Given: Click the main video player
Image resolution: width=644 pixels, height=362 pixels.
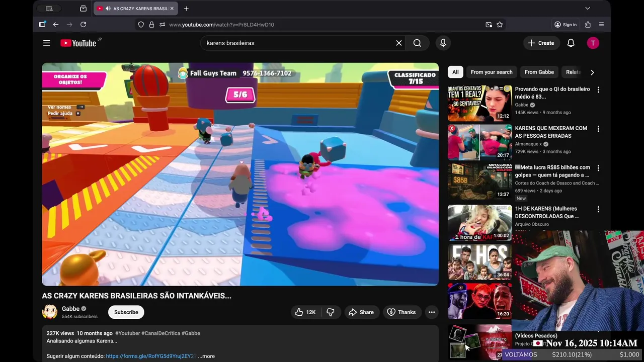Looking at the screenshot, I should tap(240, 174).
